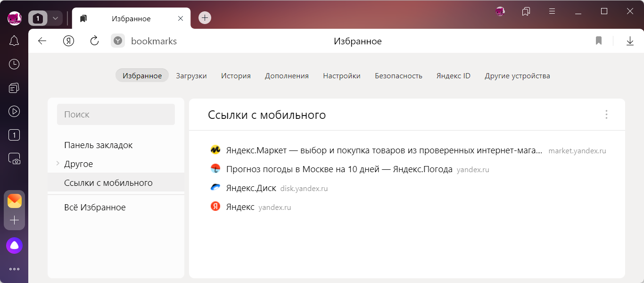Open the Яндекс bookmark link
Screen dimensions: 644x283
(240, 207)
